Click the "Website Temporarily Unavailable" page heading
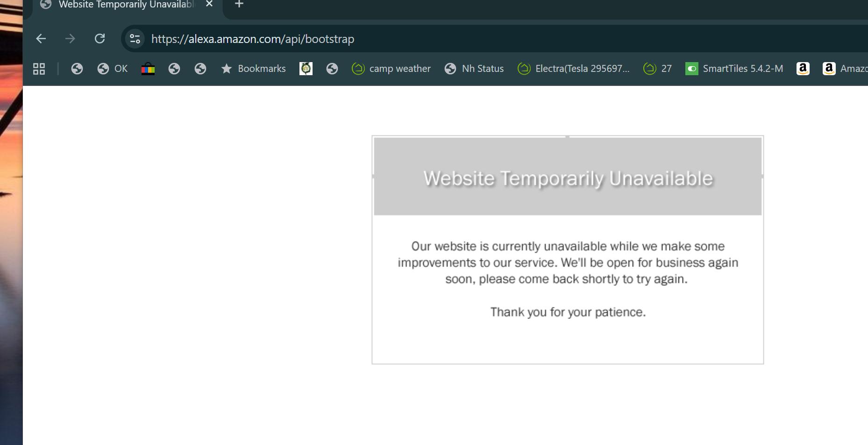The image size is (868, 445). pyautogui.click(x=568, y=178)
